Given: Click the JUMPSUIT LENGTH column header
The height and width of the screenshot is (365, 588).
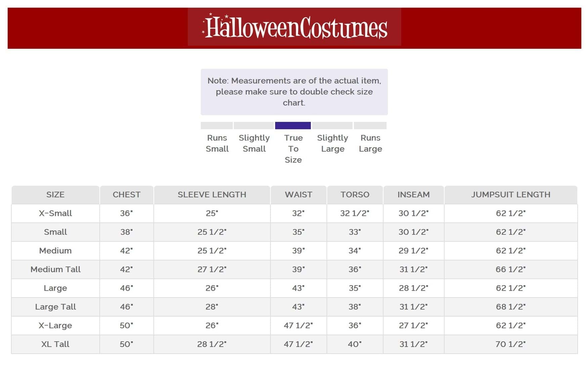Looking at the screenshot, I should [x=511, y=195].
